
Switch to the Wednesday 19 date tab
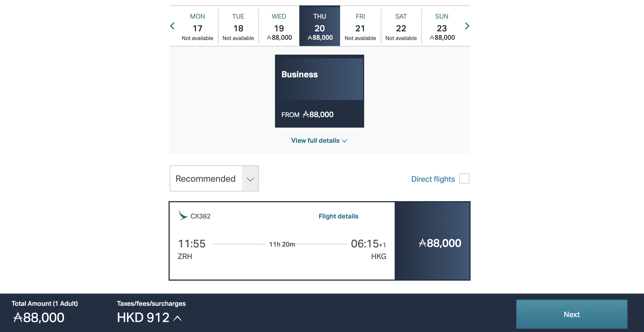[x=279, y=26]
